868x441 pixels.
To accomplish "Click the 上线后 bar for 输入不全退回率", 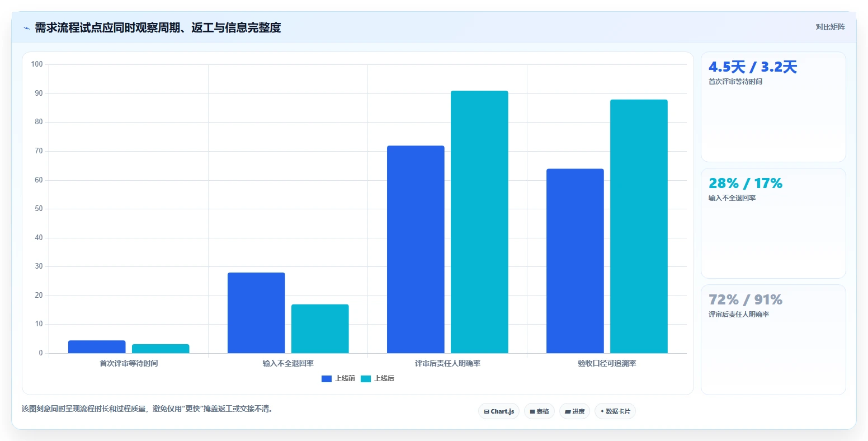I will 320,329.
